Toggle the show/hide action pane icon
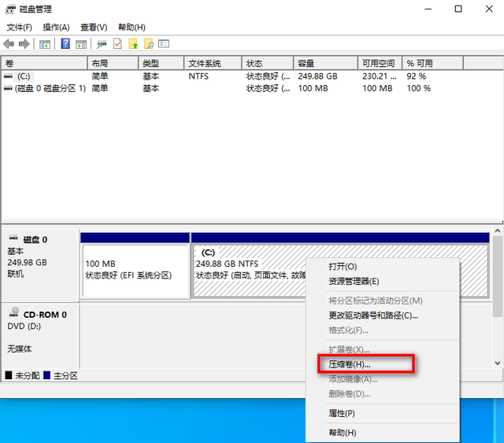The image size is (504, 443). [x=81, y=44]
